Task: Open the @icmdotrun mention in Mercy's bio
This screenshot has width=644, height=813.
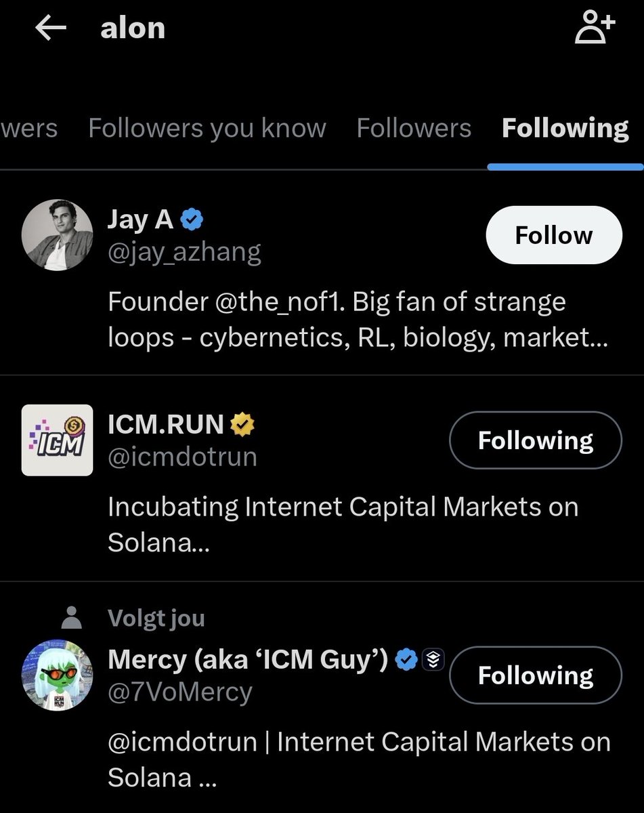Action: (182, 742)
